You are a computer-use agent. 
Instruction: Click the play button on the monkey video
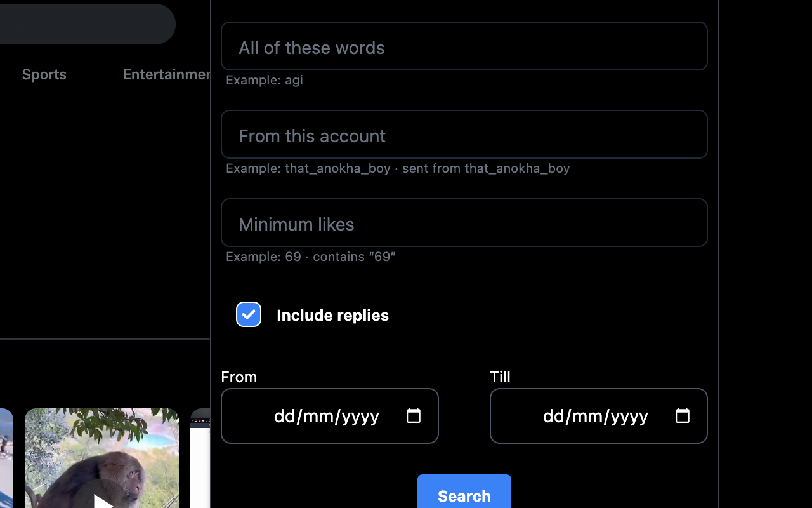click(x=101, y=502)
